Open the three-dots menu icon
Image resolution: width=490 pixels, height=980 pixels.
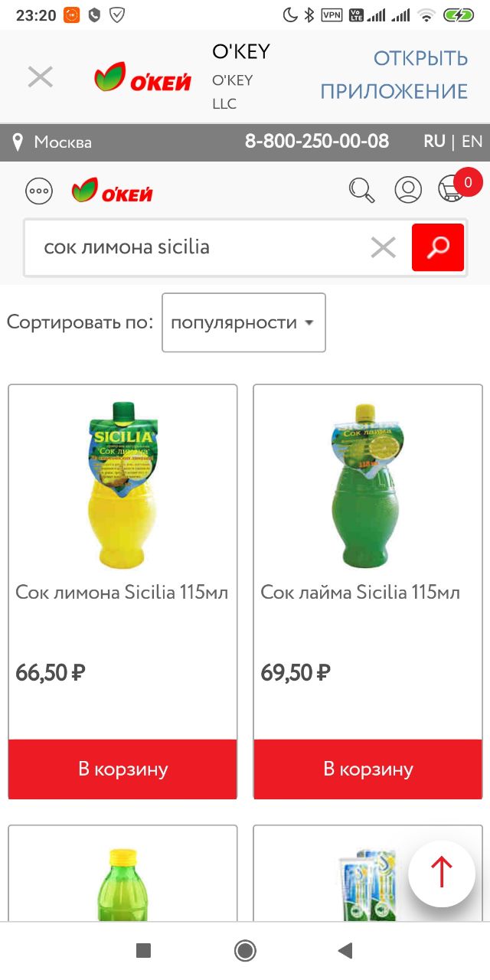pyautogui.click(x=40, y=191)
